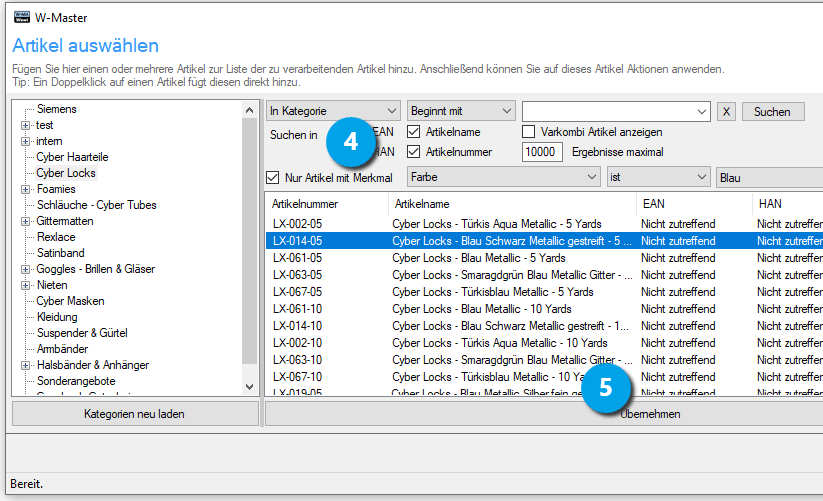Open the search term combo box
Image resolution: width=823 pixels, height=501 pixels.
click(616, 111)
